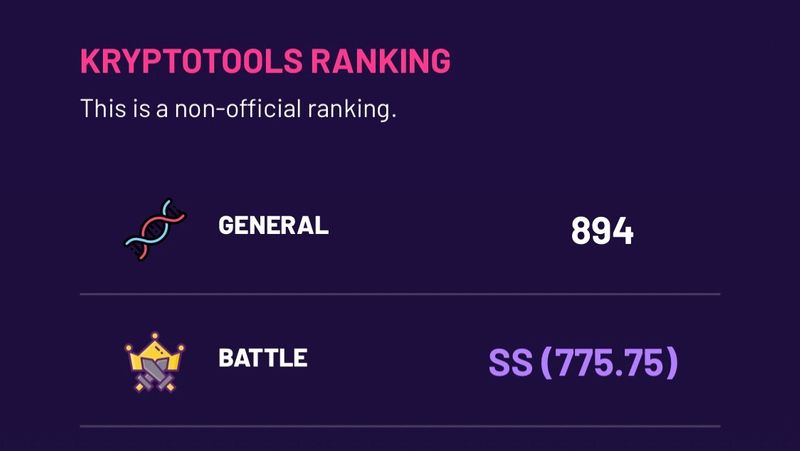Select the BATTLE ranking label

262,357
